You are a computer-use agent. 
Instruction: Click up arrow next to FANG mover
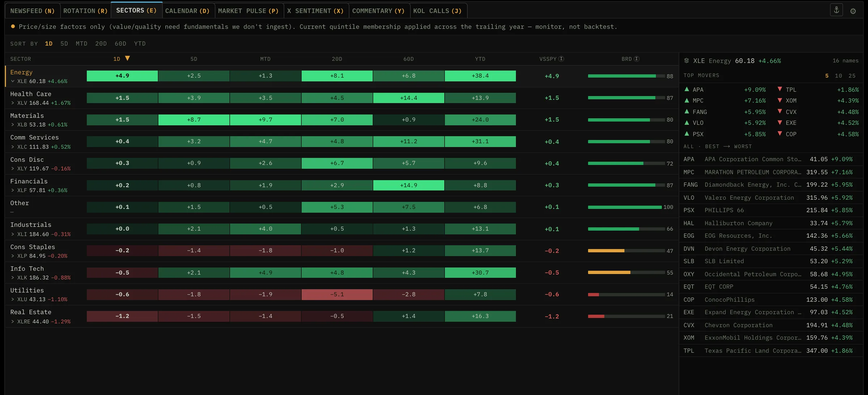(687, 111)
